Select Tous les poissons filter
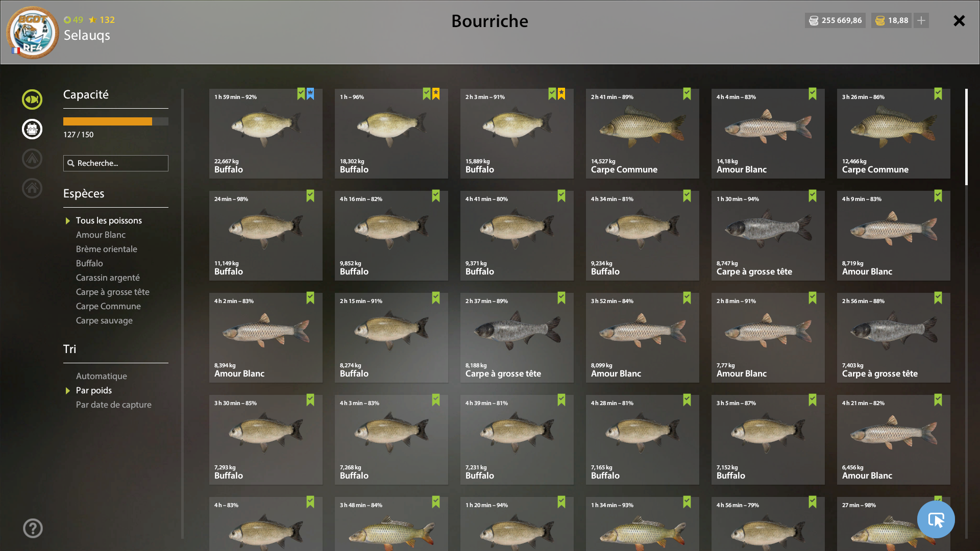The image size is (980, 551). [x=109, y=220]
